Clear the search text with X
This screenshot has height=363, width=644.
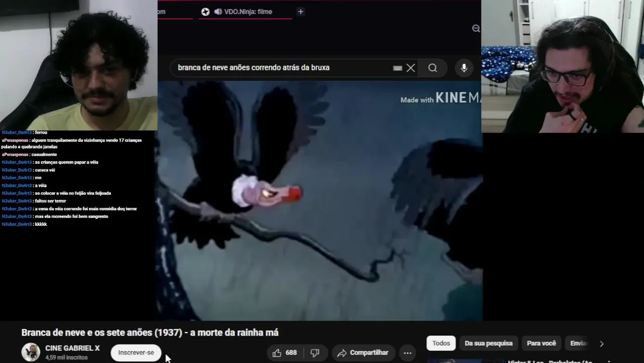point(411,68)
